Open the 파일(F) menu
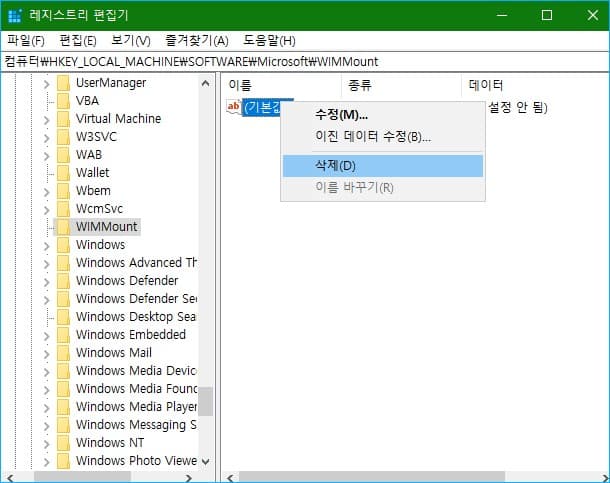The image size is (610, 483). 26,40
